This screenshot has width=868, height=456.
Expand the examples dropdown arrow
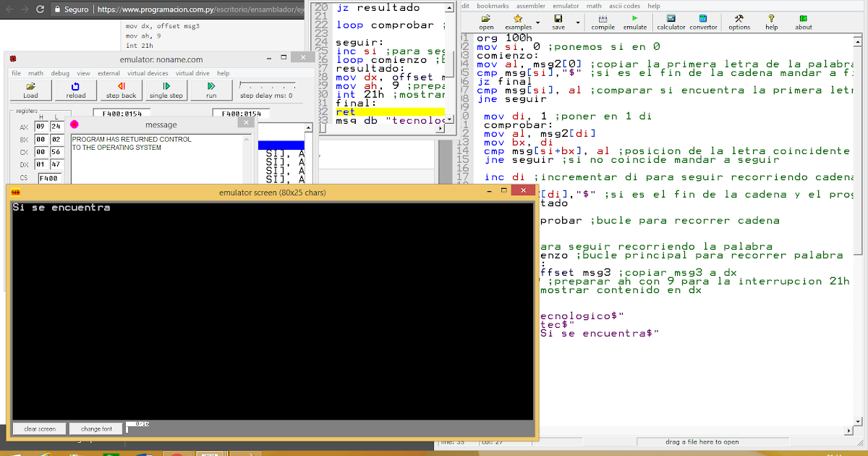point(537,23)
